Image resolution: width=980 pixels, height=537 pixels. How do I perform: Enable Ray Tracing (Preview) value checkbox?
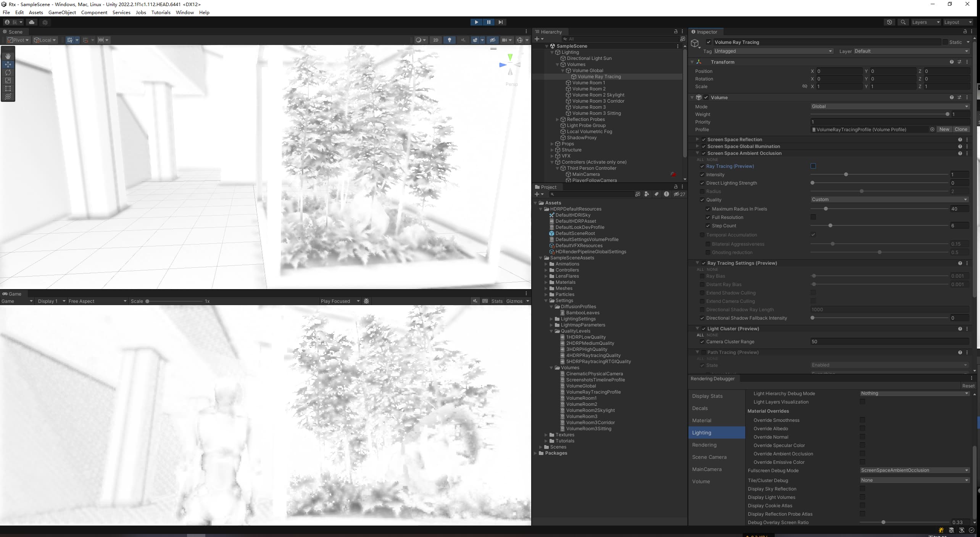[813, 166]
